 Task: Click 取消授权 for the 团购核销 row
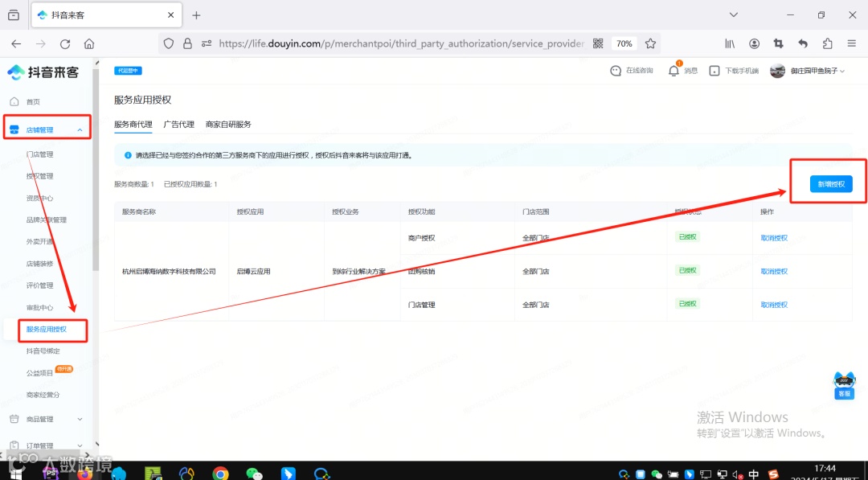pyautogui.click(x=774, y=271)
